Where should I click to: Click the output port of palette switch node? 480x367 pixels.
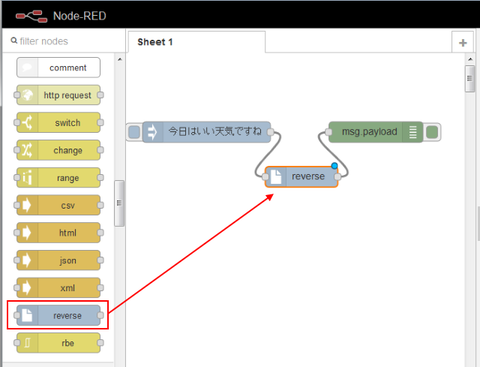tap(100, 123)
